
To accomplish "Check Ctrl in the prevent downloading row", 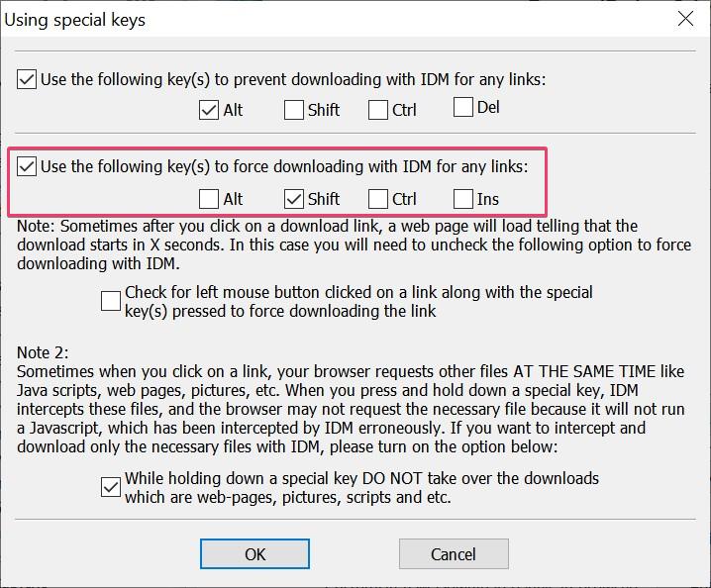I will (378, 110).
